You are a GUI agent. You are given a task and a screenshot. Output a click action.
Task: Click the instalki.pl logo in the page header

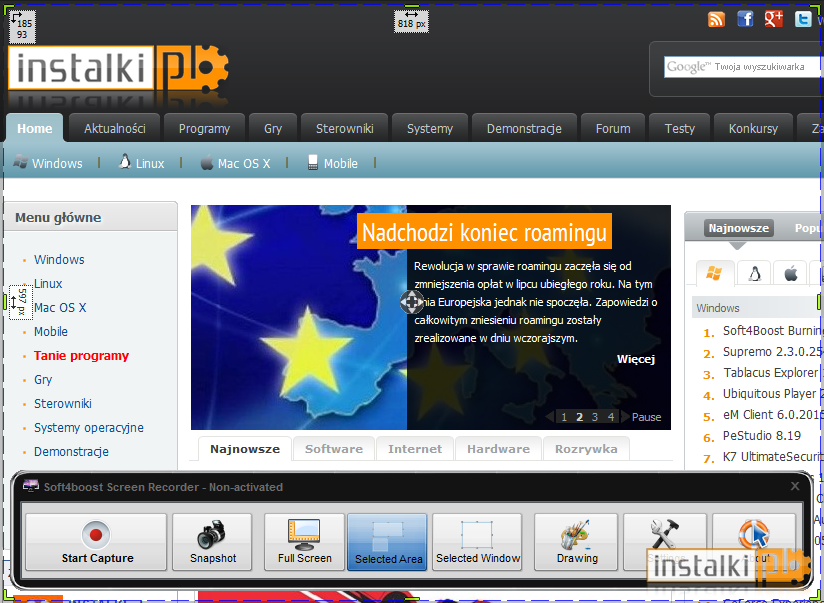pos(118,69)
